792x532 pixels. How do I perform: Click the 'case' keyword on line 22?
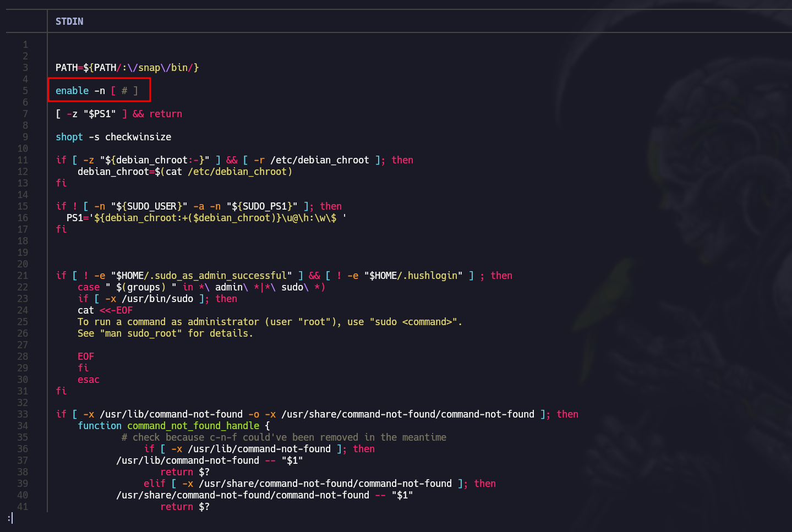[89, 287]
